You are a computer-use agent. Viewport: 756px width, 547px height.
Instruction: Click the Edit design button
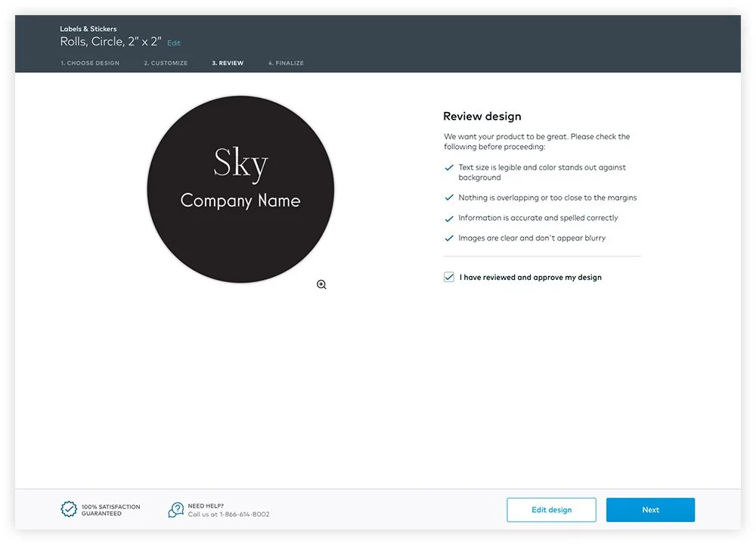click(x=552, y=510)
